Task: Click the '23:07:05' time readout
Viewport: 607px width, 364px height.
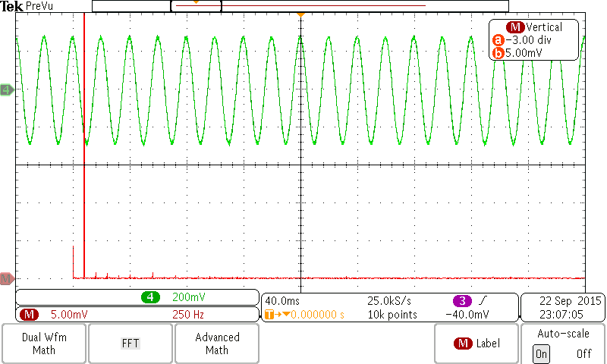Action: [x=561, y=315]
